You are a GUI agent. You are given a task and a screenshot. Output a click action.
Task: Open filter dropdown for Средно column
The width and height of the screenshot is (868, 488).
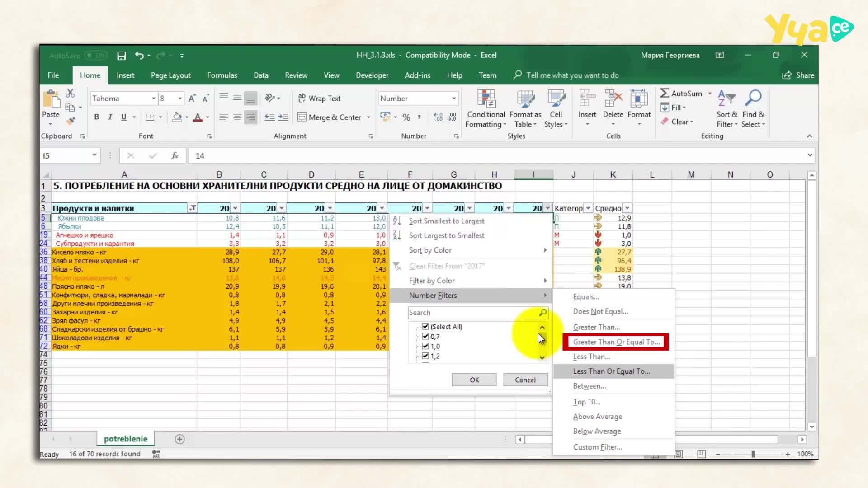click(627, 208)
